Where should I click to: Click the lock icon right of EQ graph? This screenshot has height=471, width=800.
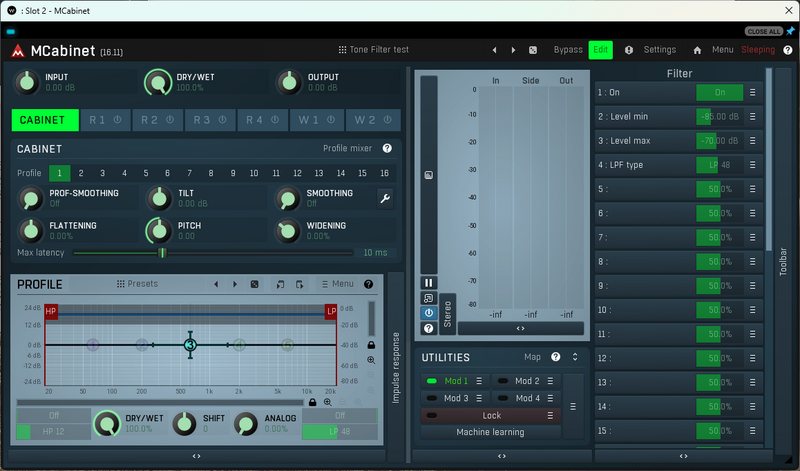[371, 345]
